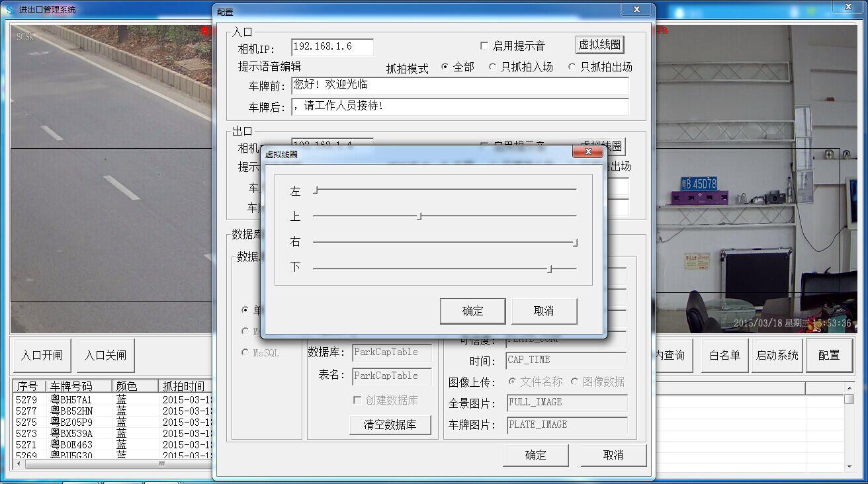Confirm with 确定 in the 虚拟线圈 dialog
This screenshot has width=868, height=484.
[473, 311]
